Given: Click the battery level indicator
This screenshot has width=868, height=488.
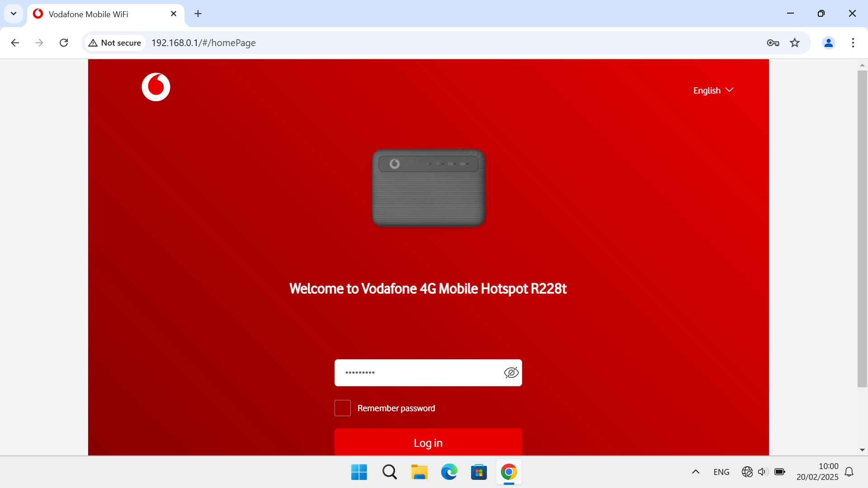Looking at the screenshot, I should pyautogui.click(x=780, y=471).
